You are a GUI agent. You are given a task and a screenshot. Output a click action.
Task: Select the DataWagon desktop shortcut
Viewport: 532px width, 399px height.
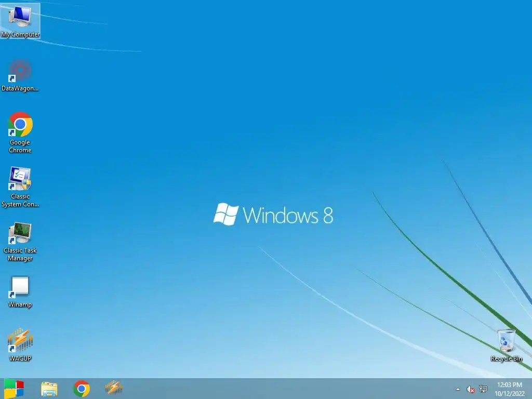click(x=20, y=75)
